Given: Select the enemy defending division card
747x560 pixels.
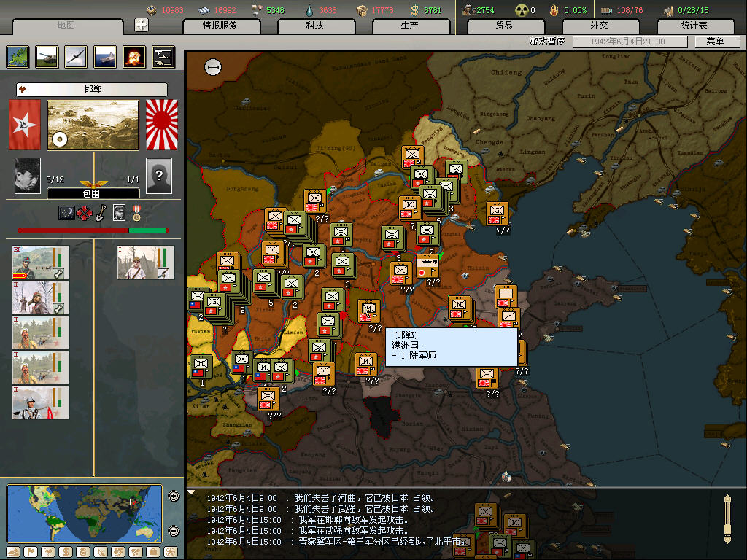Looking at the screenshot, I should pyautogui.click(x=145, y=262).
